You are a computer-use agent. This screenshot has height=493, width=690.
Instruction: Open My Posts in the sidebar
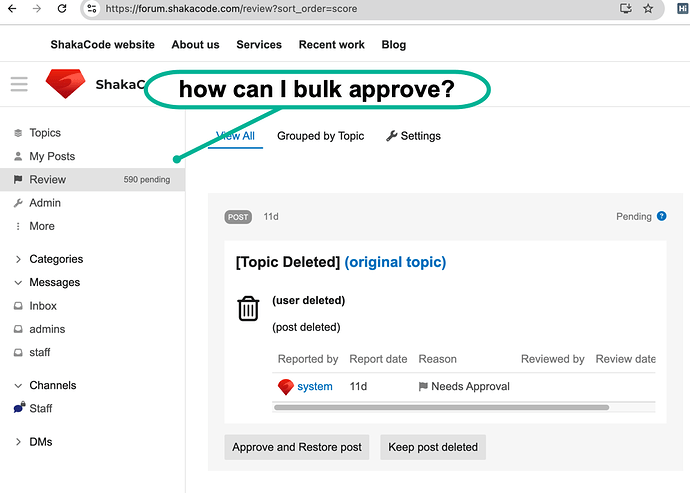pos(92,156)
